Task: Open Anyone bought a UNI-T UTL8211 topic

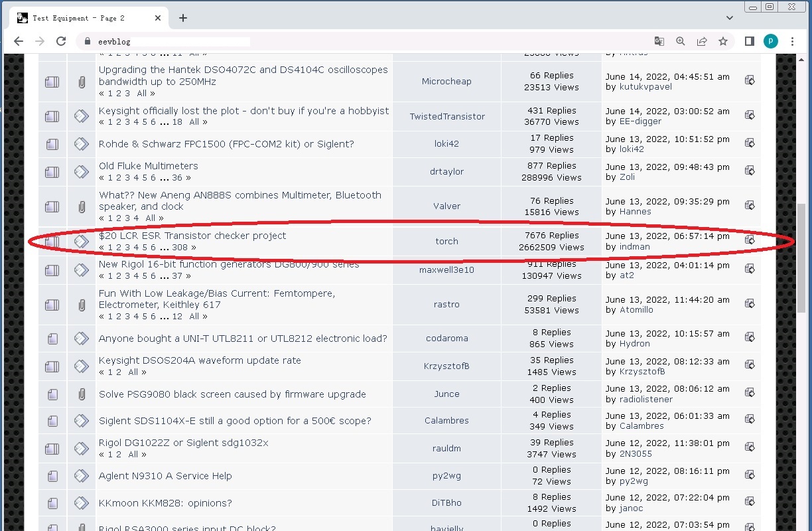Action: pos(243,339)
